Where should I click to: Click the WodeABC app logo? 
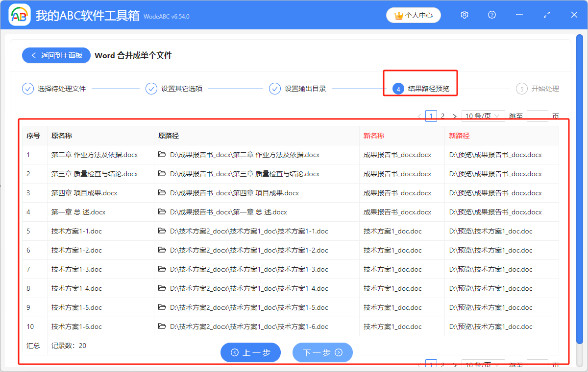tap(20, 15)
